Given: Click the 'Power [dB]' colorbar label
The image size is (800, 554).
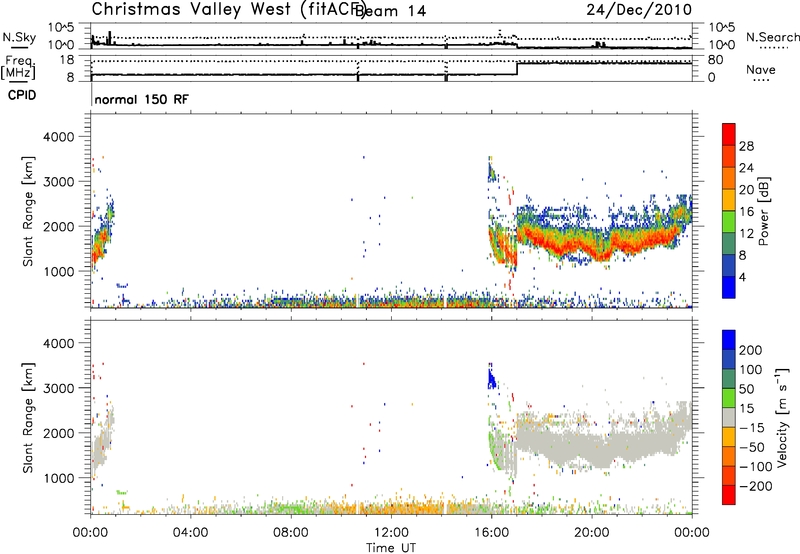Looking at the screenshot, I should (763, 211).
